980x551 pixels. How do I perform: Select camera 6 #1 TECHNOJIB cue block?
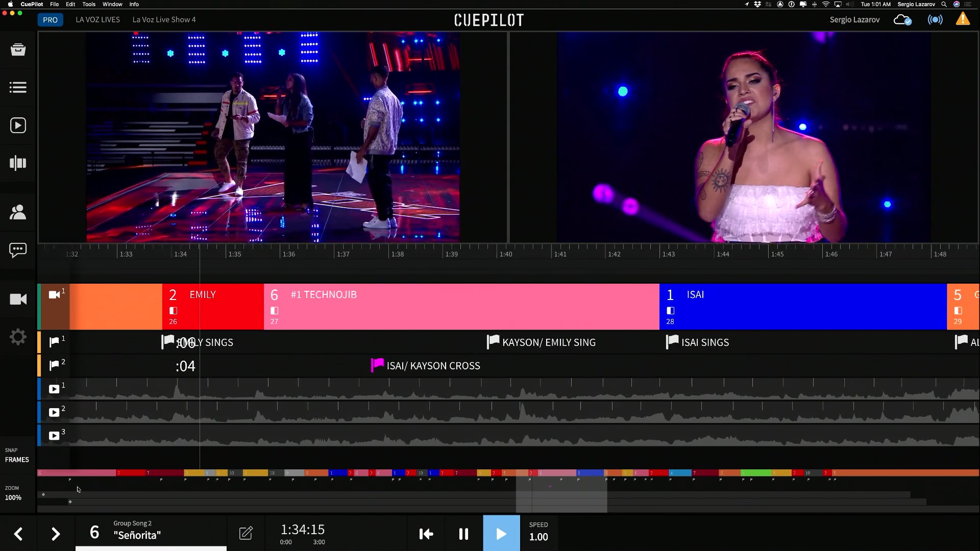[461, 307]
